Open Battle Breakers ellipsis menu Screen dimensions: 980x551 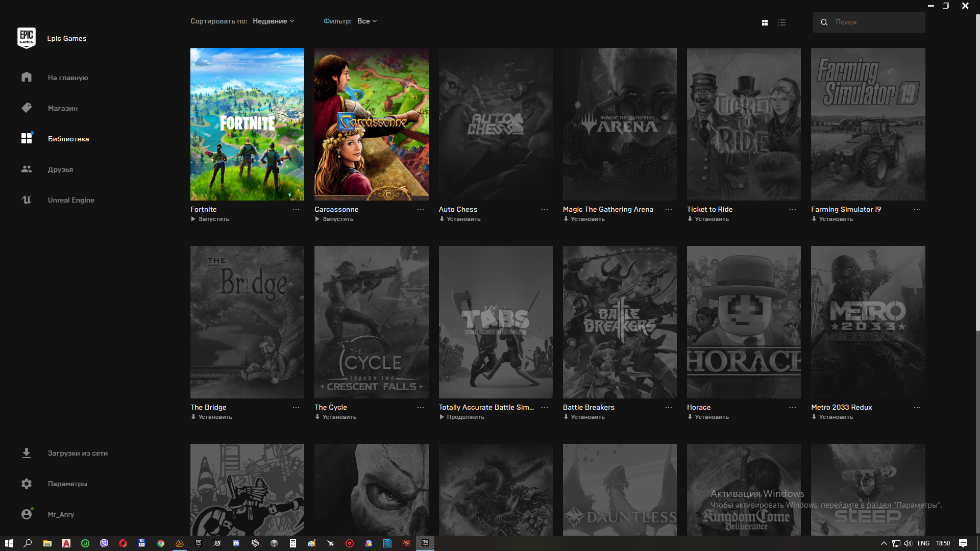(x=669, y=408)
